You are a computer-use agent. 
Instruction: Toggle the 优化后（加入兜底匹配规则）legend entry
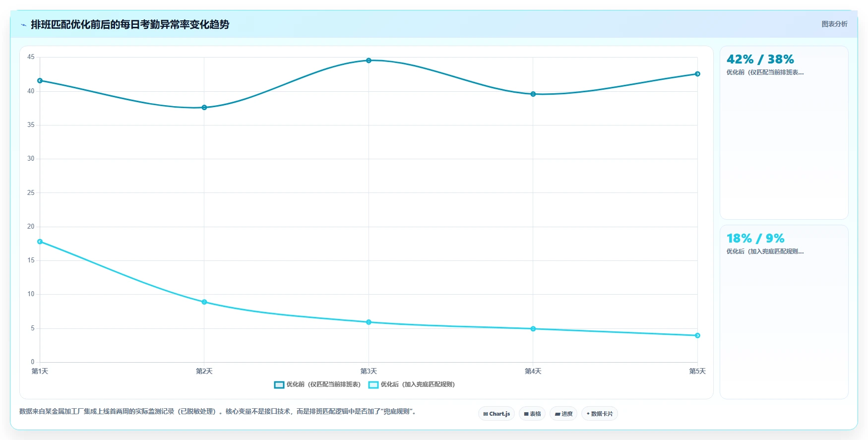[x=412, y=384]
